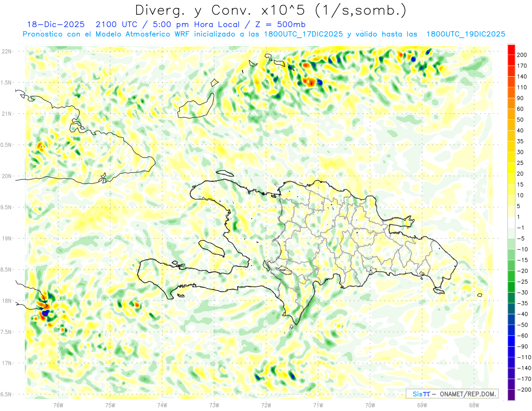Click the '21N' latitude label
This screenshot has width=532, height=411.
7,114
